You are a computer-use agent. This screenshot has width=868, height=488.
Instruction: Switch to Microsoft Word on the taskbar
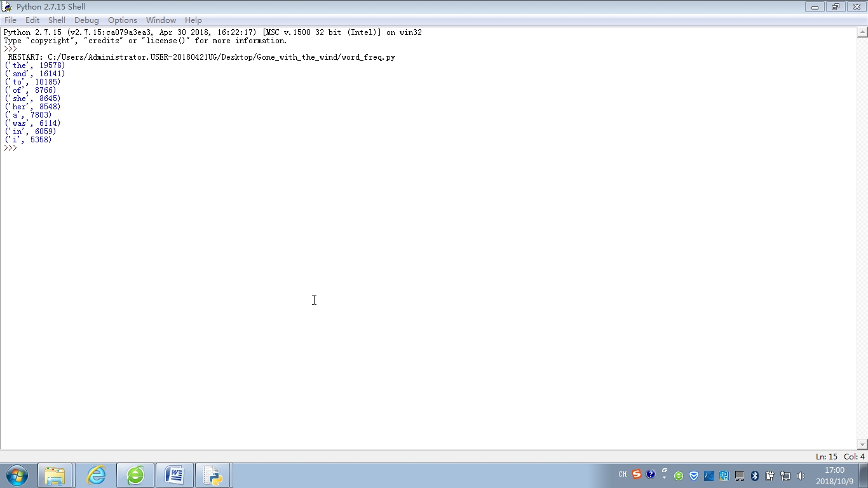point(175,475)
